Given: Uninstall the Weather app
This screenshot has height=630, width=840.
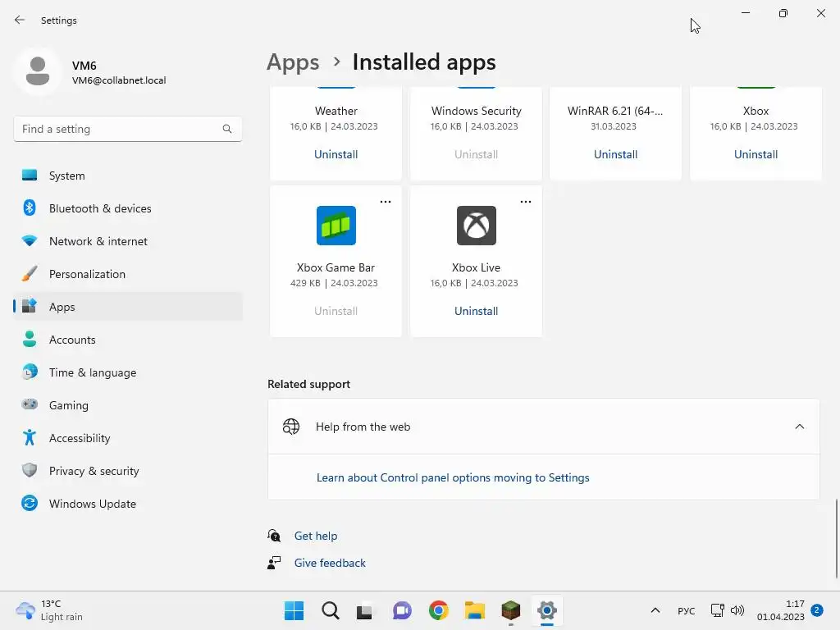Looking at the screenshot, I should click(336, 154).
